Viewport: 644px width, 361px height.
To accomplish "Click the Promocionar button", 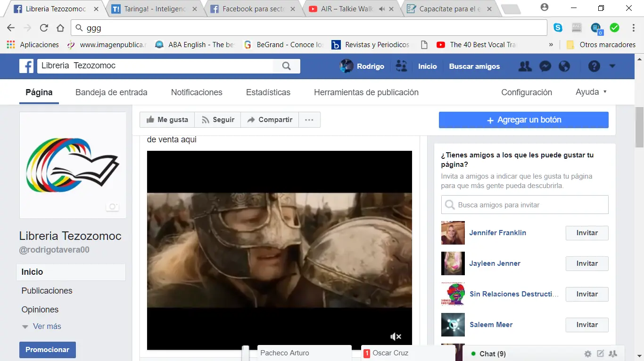I will click(48, 350).
